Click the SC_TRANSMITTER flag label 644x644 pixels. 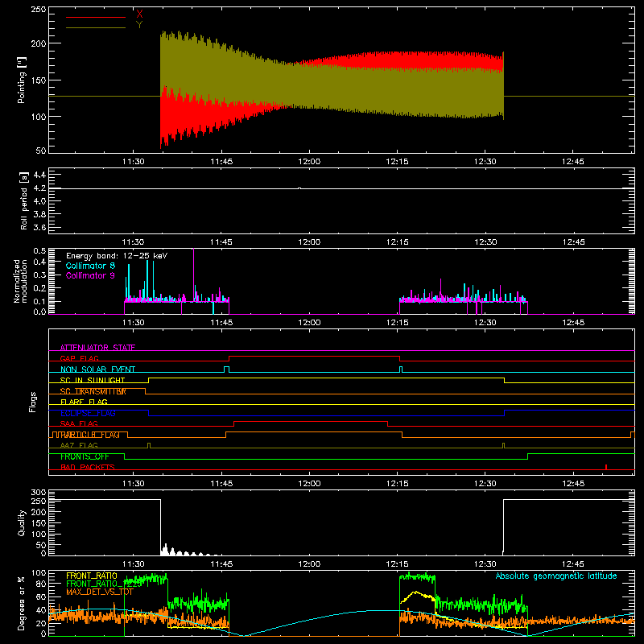coord(93,391)
